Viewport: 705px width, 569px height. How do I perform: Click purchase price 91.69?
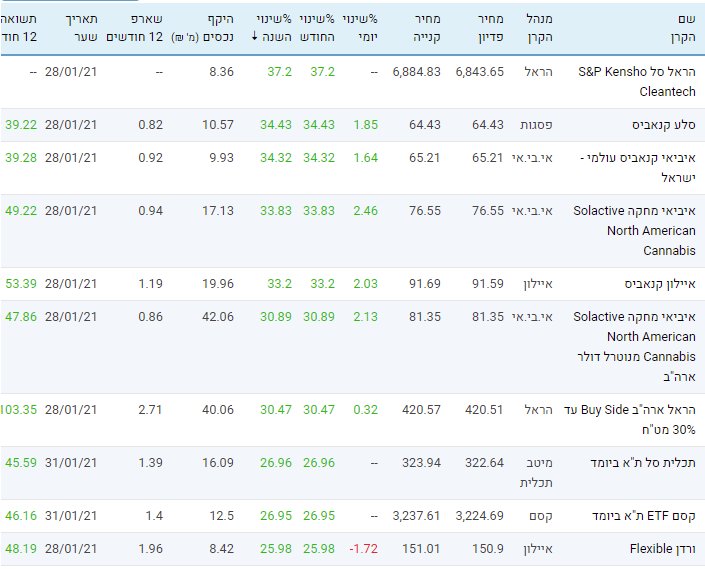[x=425, y=284]
